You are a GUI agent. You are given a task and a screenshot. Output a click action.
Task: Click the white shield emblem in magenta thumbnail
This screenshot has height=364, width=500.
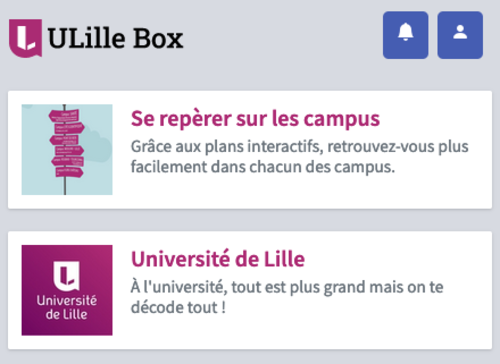[x=67, y=276]
